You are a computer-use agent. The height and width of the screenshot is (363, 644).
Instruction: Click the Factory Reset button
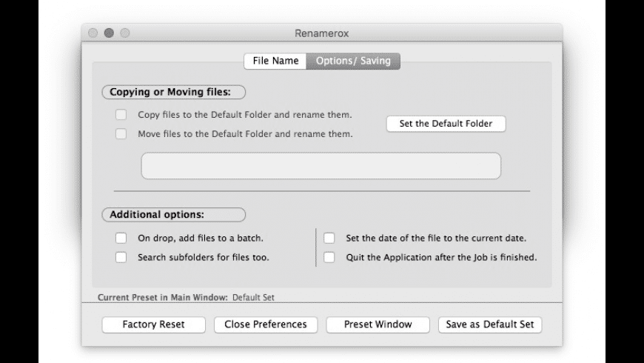click(153, 324)
